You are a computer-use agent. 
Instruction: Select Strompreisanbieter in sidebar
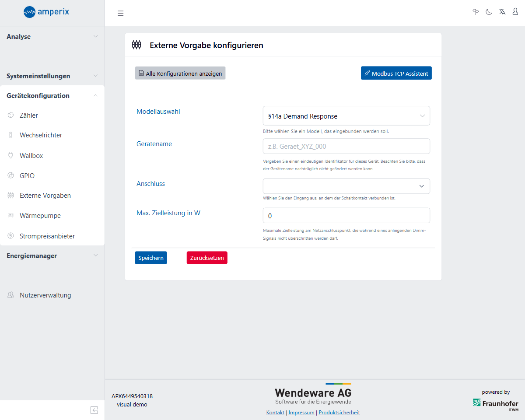click(x=47, y=236)
